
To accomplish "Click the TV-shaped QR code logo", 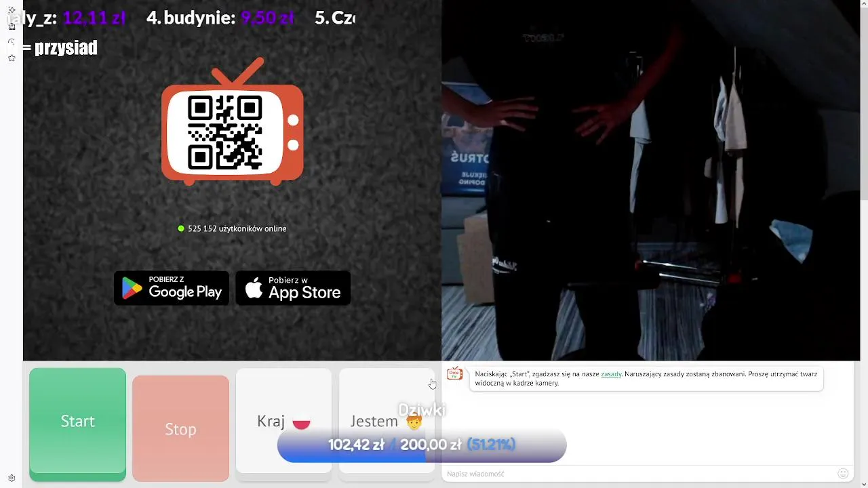I will 232,122.
